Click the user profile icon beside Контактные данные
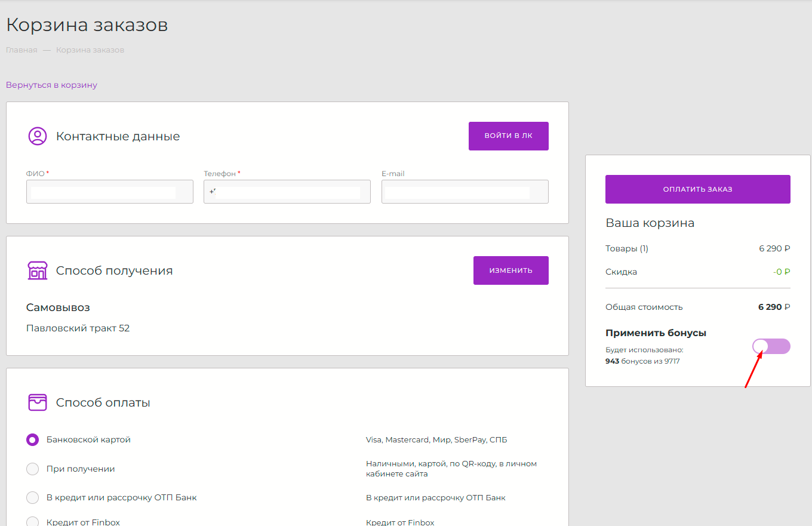Screen dimensions: 812x526 pos(38,136)
